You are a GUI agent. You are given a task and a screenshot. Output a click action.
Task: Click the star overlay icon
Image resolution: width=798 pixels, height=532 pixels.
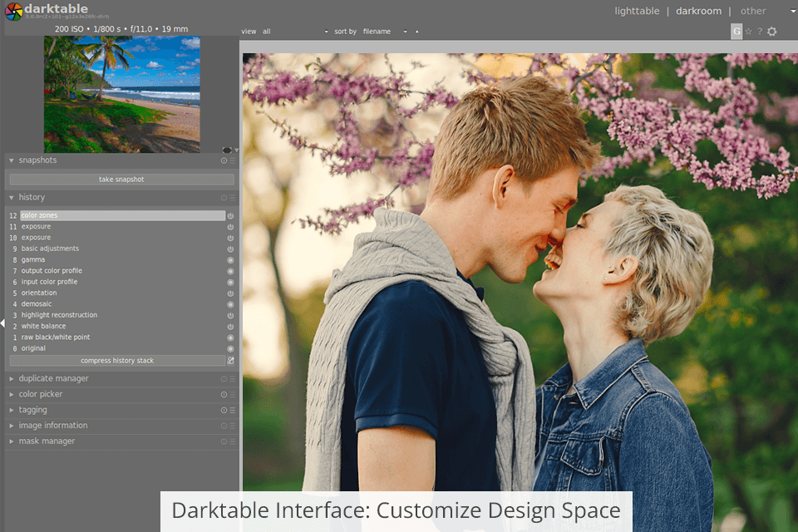748,32
